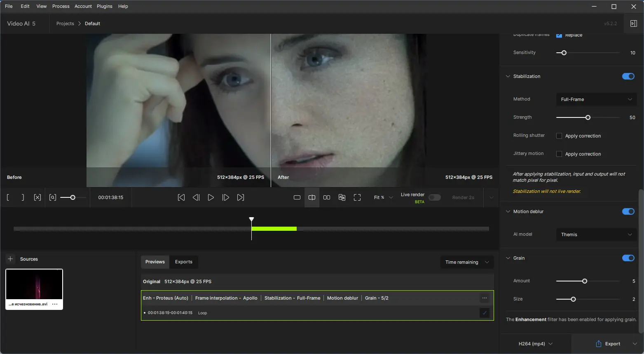Open the Time remaining dropdown
The image size is (644, 354).
pos(467,262)
